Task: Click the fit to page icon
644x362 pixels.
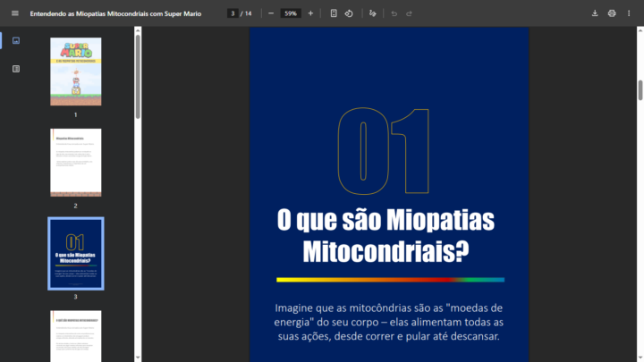Action: [334, 13]
